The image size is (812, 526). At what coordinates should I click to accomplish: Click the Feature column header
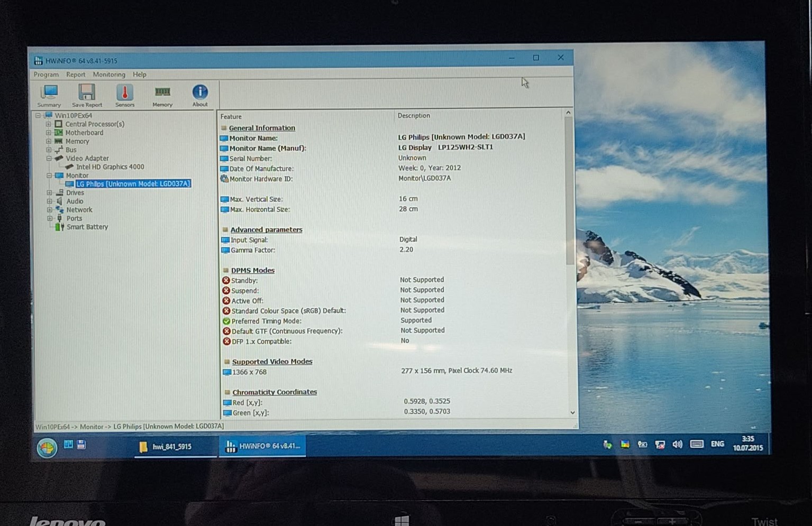[231, 117]
